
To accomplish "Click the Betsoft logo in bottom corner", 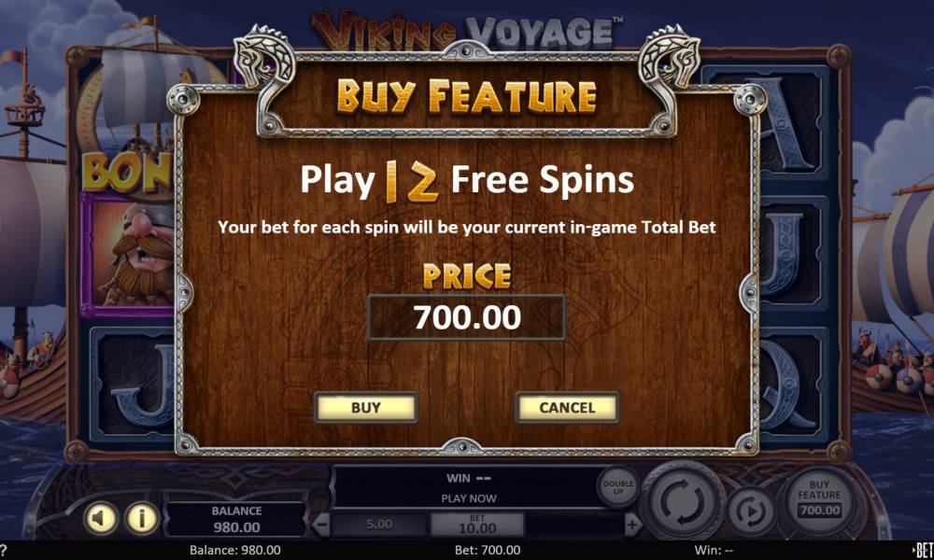I will [x=924, y=550].
